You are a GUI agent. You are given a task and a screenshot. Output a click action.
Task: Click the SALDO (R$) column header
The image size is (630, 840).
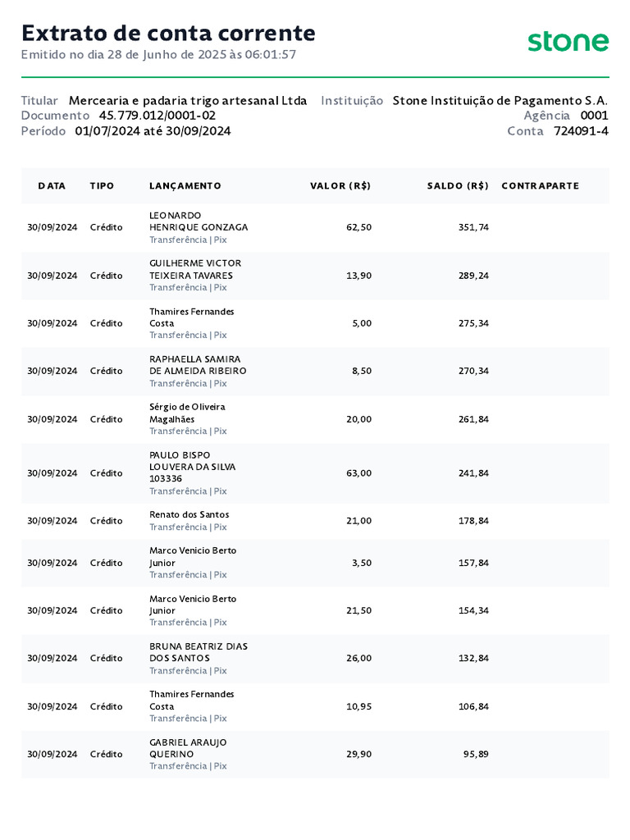(457, 186)
